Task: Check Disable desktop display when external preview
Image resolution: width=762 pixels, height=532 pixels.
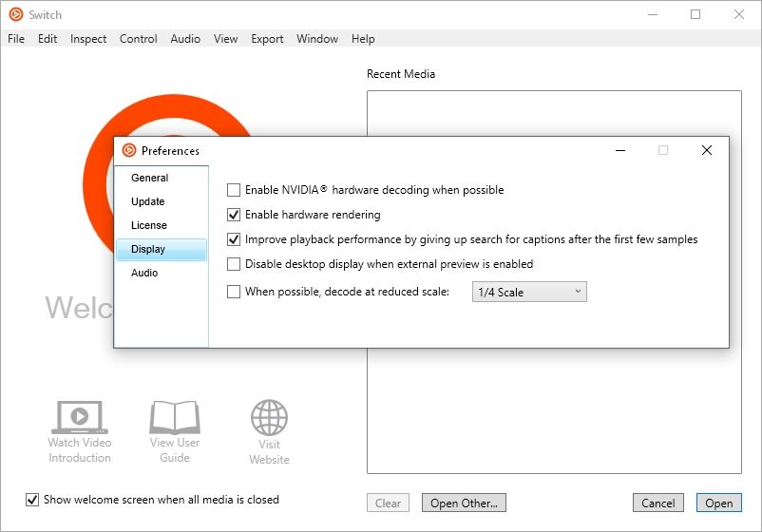Action: [x=234, y=264]
